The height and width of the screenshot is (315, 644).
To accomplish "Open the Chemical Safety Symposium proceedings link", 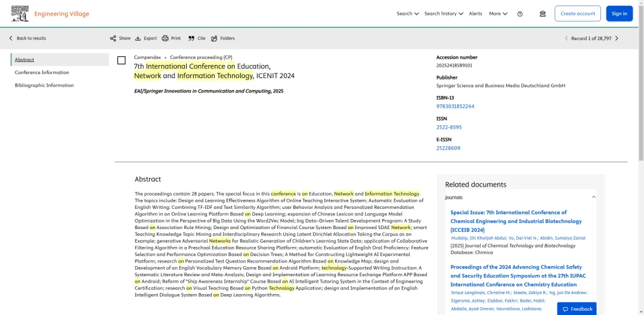I will (518, 276).
